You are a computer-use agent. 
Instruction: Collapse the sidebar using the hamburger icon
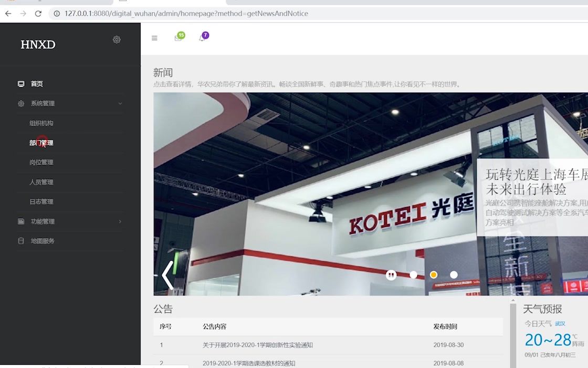click(x=154, y=38)
